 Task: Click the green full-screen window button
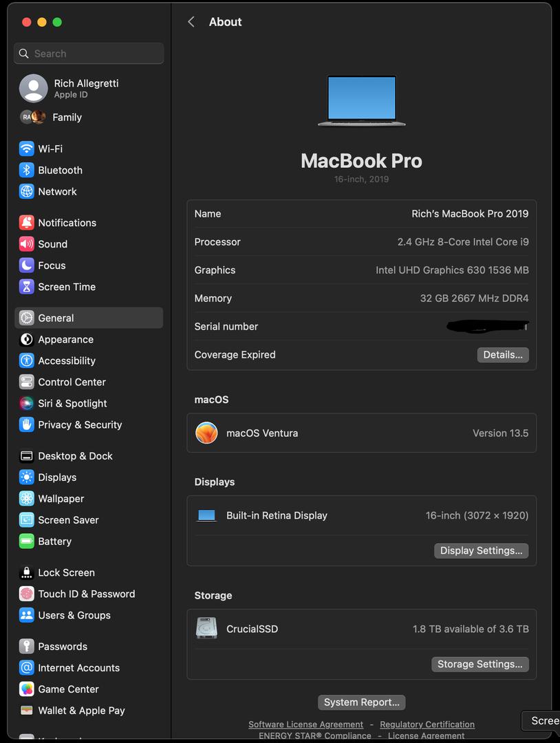click(57, 22)
